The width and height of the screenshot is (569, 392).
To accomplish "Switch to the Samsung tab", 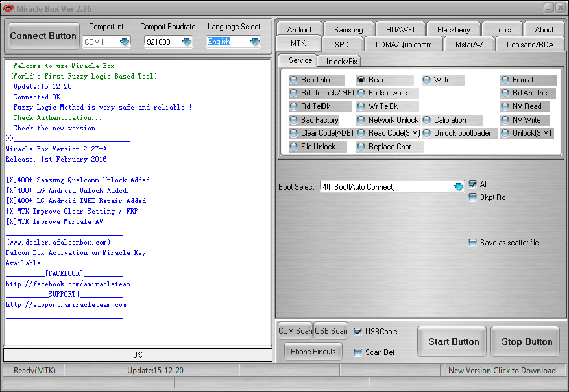I will coord(348,29).
